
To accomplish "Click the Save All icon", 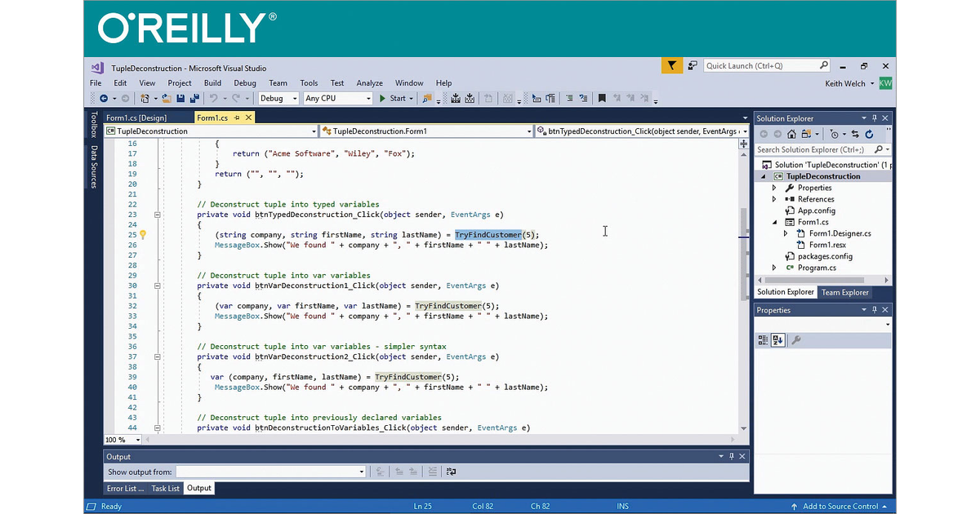I will (x=193, y=99).
